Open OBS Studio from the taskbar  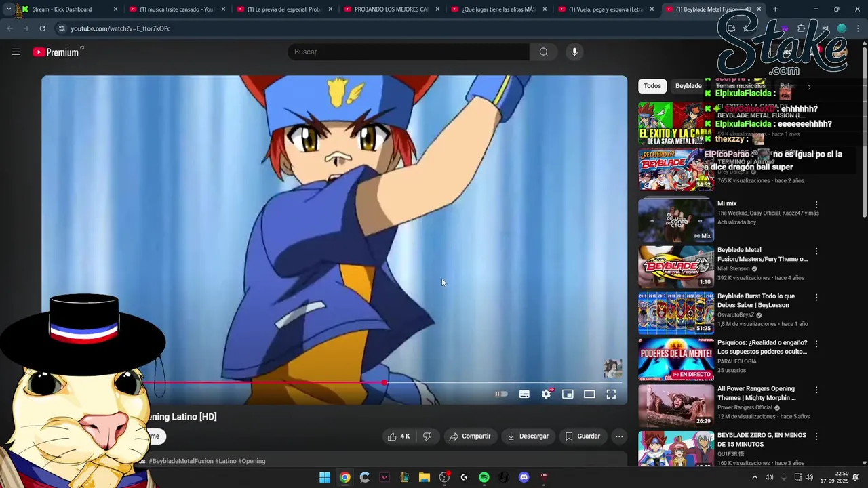point(444,477)
